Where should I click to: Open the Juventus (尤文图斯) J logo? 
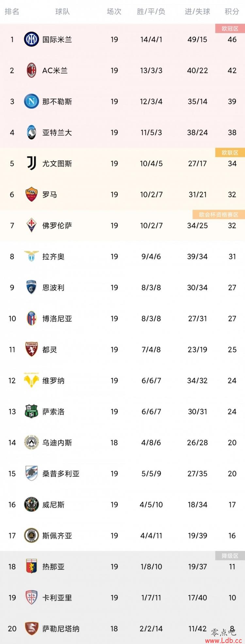31,163
